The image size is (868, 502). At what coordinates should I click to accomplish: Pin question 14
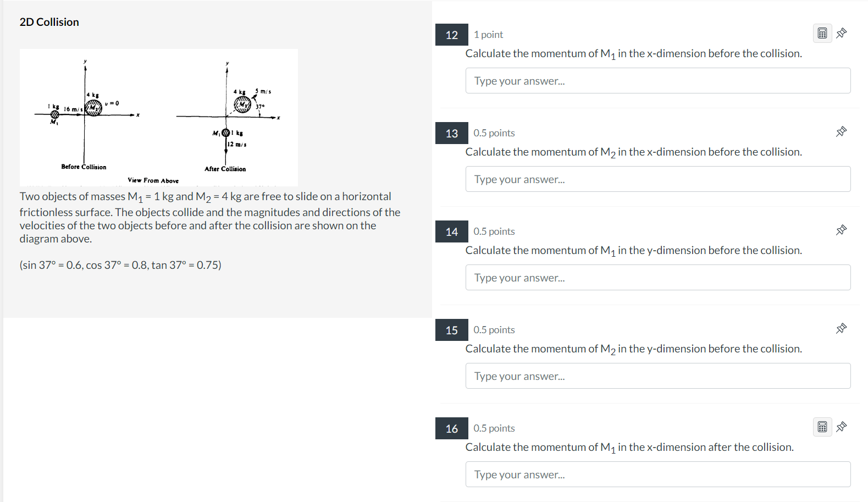841,230
